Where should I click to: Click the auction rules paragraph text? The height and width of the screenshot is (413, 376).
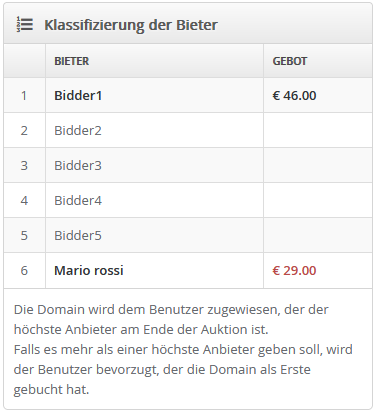pyautogui.click(x=183, y=349)
